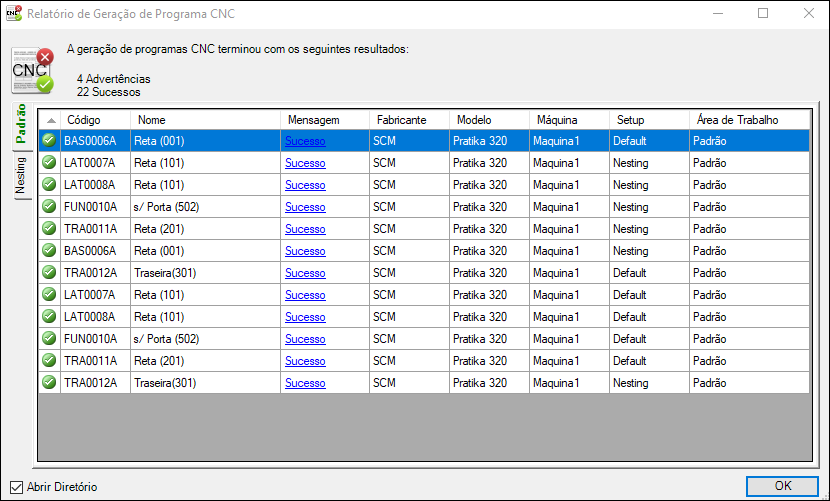Minimize the report dialog window
This screenshot has height=501, width=830.
point(718,13)
